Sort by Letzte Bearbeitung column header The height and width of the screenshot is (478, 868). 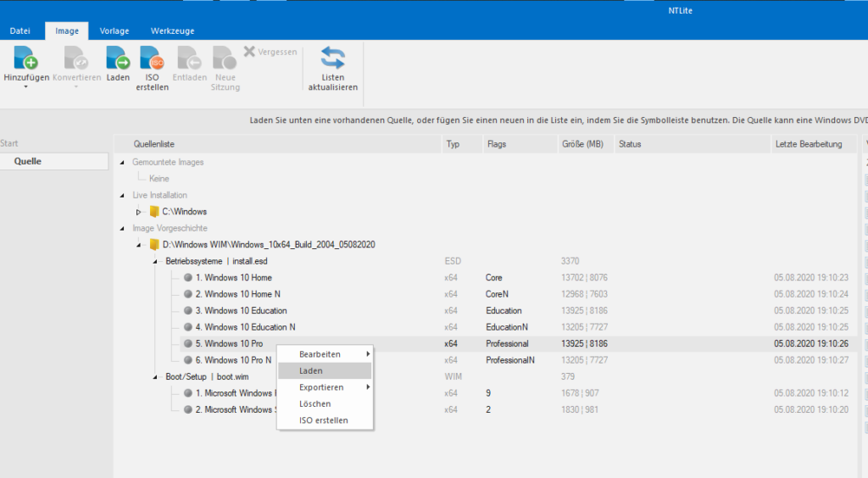(x=813, y=144)
